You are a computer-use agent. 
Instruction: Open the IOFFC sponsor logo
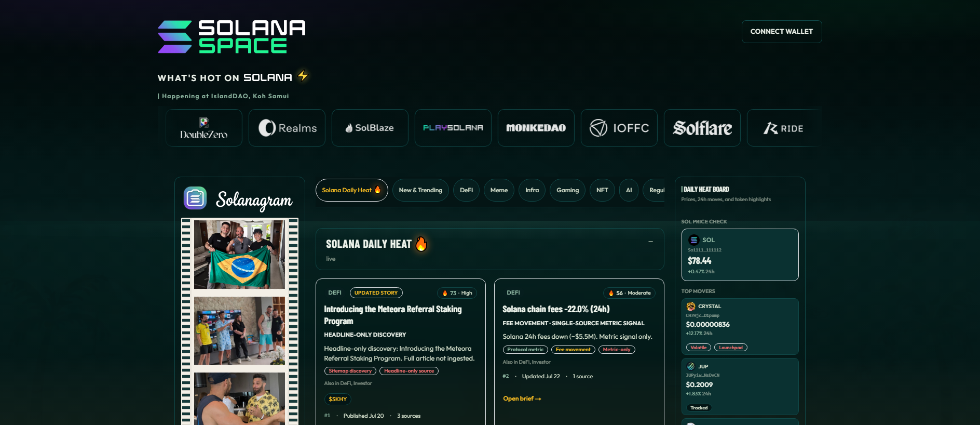pyautogui.click(x=619, y=128)
